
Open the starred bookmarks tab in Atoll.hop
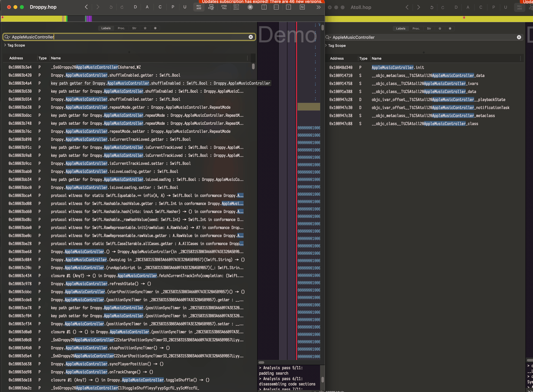[x=440, y=29]
